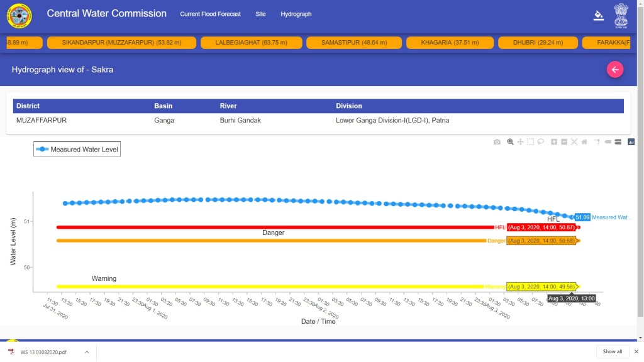Toggle show closest data on hover

point(608,142)
